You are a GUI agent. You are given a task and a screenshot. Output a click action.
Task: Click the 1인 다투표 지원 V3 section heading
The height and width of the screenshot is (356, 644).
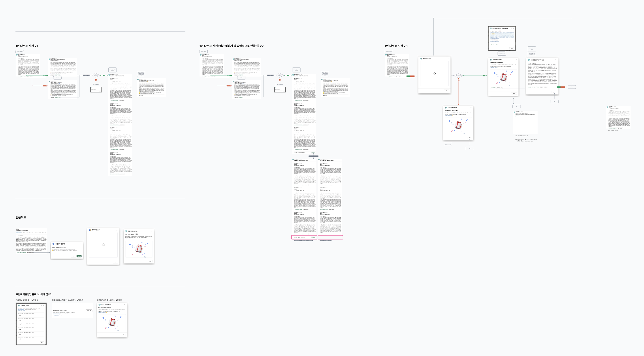pos(396,46)
